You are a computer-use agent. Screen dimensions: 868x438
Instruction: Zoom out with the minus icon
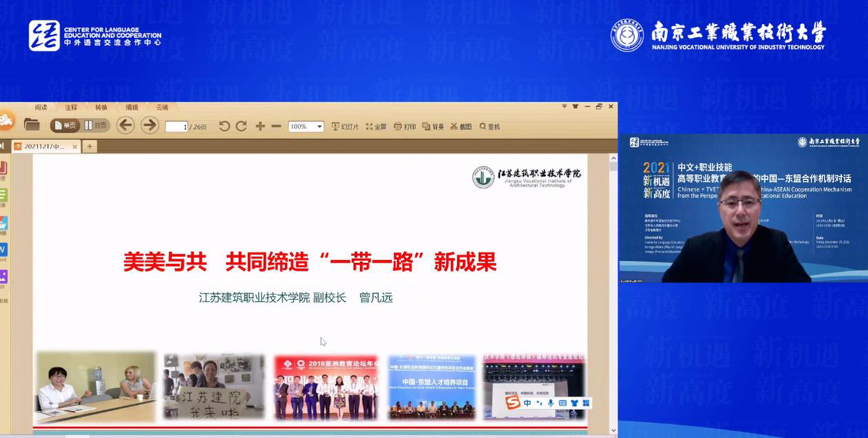pos(276,126)
